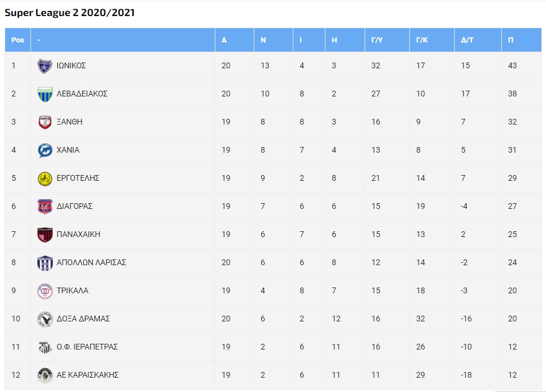
Task: Select the Δ/Τ goal difference header
Action: point(478,40)
